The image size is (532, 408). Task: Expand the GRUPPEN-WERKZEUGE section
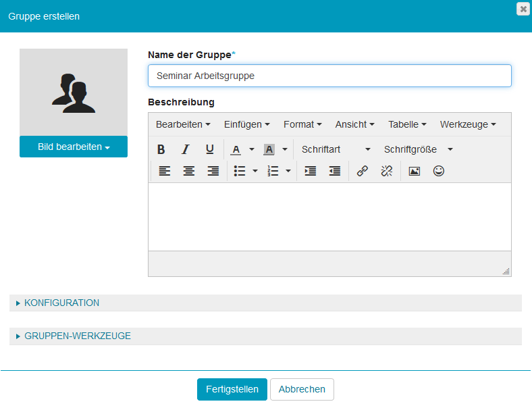pyautogui.click(x=77, y=336)
